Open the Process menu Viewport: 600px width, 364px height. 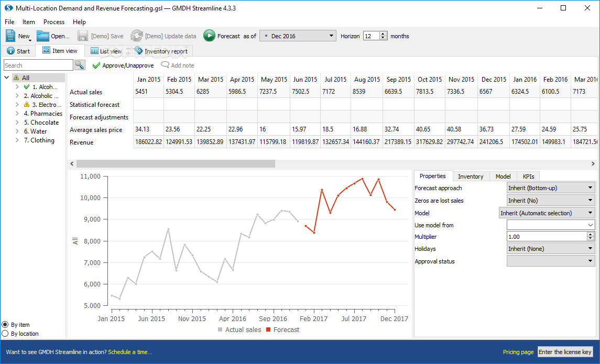[54, 22]
